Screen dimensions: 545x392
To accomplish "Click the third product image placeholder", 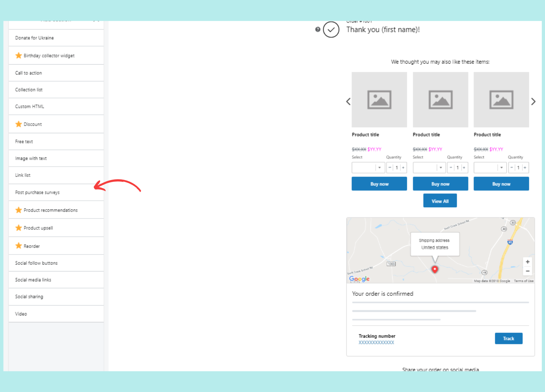I will pos(501,100).
